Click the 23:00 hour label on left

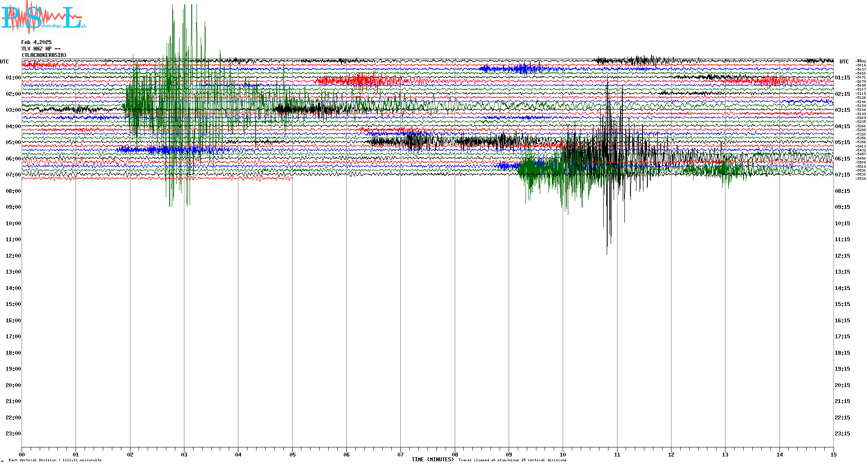(x=13, y=434)
